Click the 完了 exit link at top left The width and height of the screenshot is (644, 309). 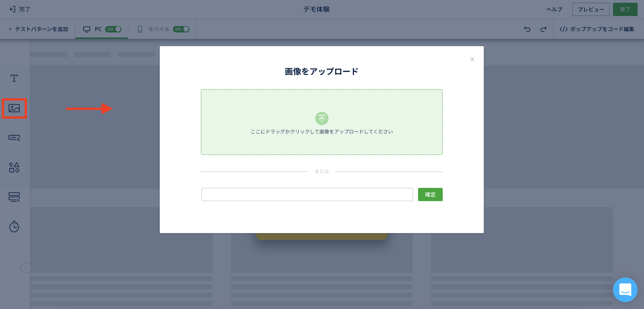(x=20, y=9)
